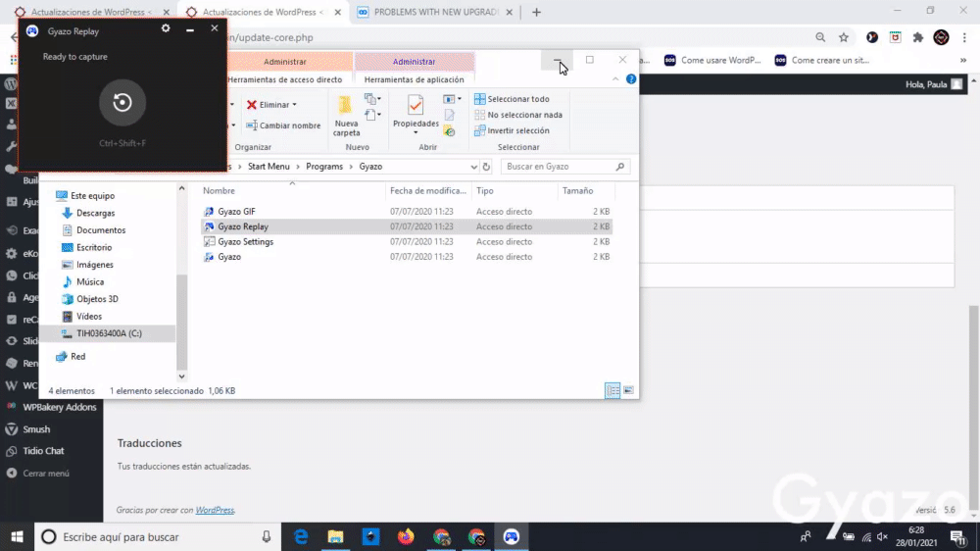Open Propiedades in the ribbon

(416, 112)
